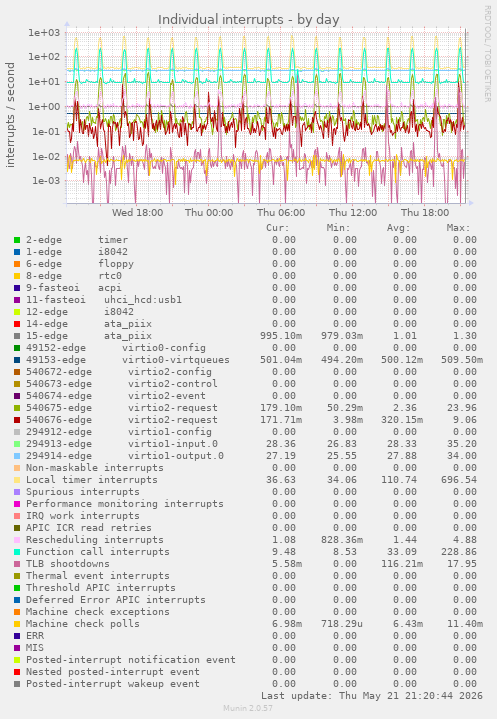Click the Max column header

(x=458, y=228)
